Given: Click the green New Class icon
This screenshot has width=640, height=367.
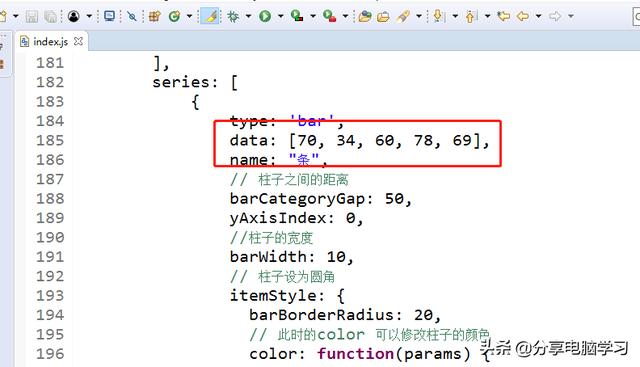Looking at the screenshot, I should pyautogui.click(x=175, y=16).
